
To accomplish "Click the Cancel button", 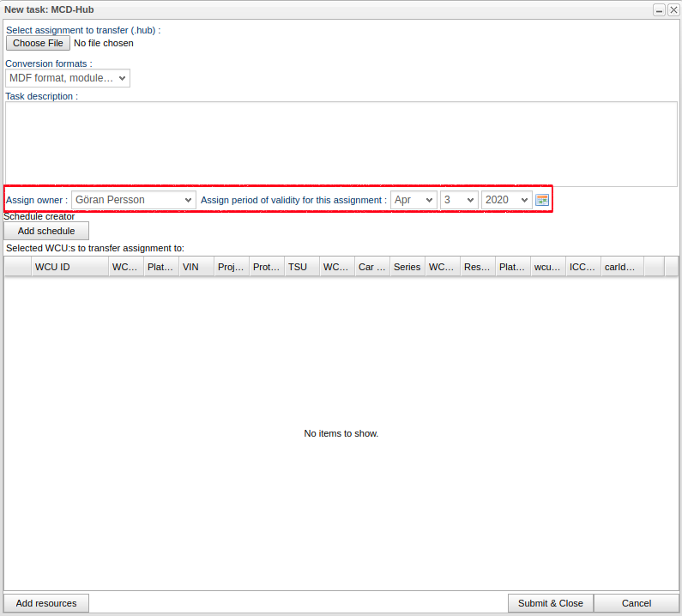I will (636, 603).
